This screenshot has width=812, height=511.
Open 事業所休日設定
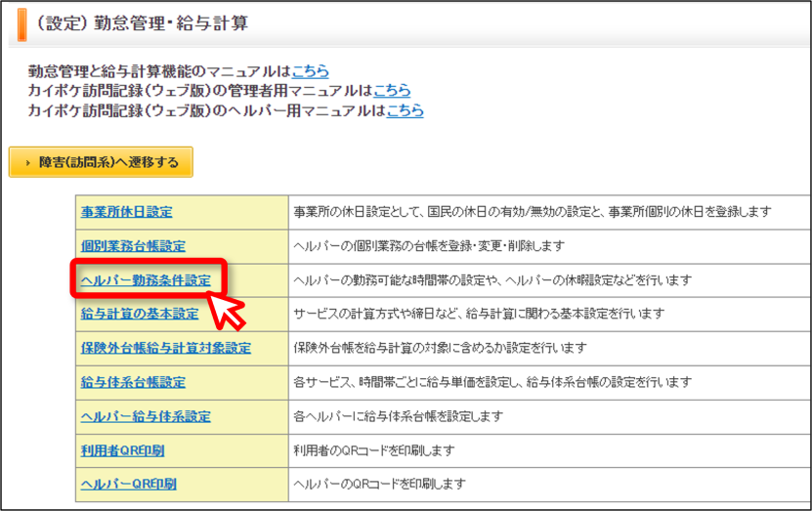click(126, 212)
